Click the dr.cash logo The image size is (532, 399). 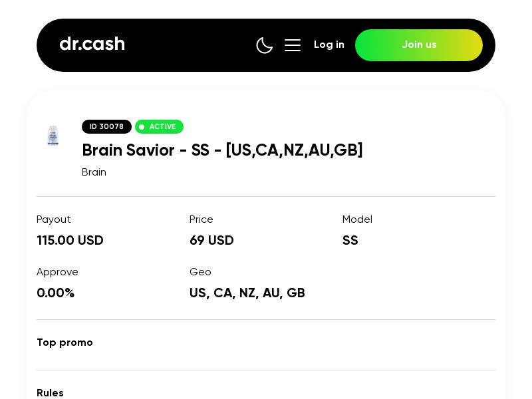(92, 44)
